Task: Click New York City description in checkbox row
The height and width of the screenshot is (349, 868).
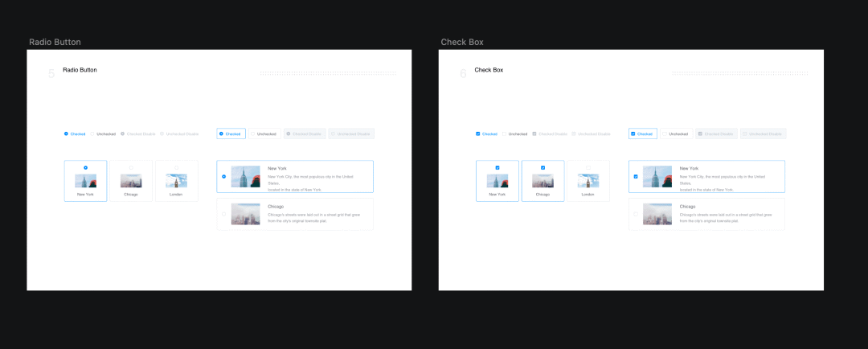Action: [x=723, y=183]
